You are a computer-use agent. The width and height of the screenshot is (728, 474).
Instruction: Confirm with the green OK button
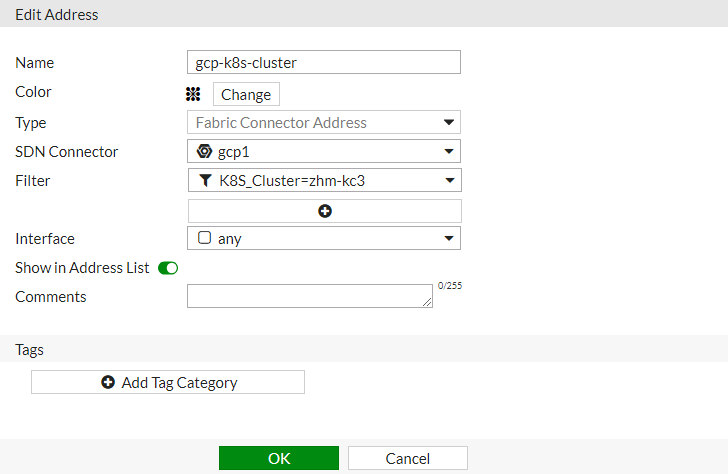pyautogui.click(x=279, y=458)
